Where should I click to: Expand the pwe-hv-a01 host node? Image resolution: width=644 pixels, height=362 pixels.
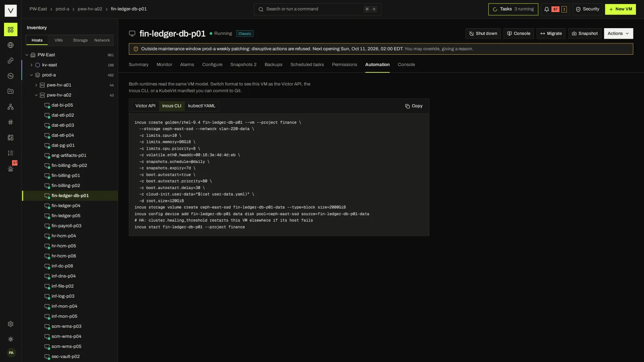click(x=36, y=85)
